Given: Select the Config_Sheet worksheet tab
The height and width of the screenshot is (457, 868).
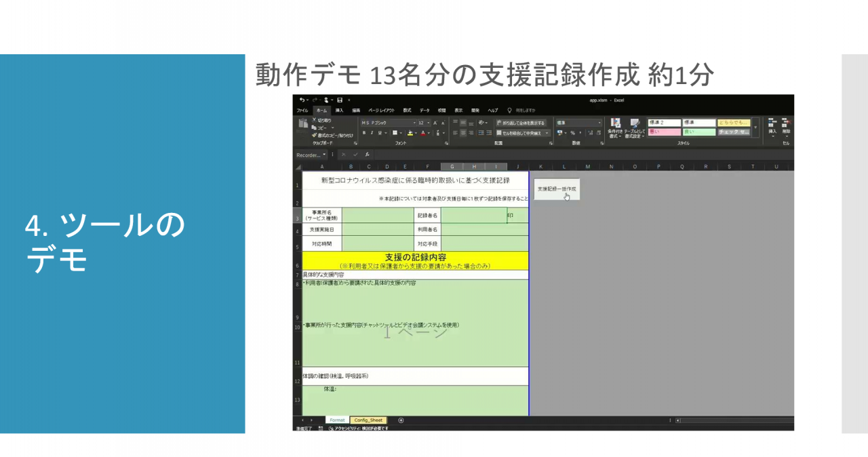Looking at the screenshot, I should tap(368, 420).
